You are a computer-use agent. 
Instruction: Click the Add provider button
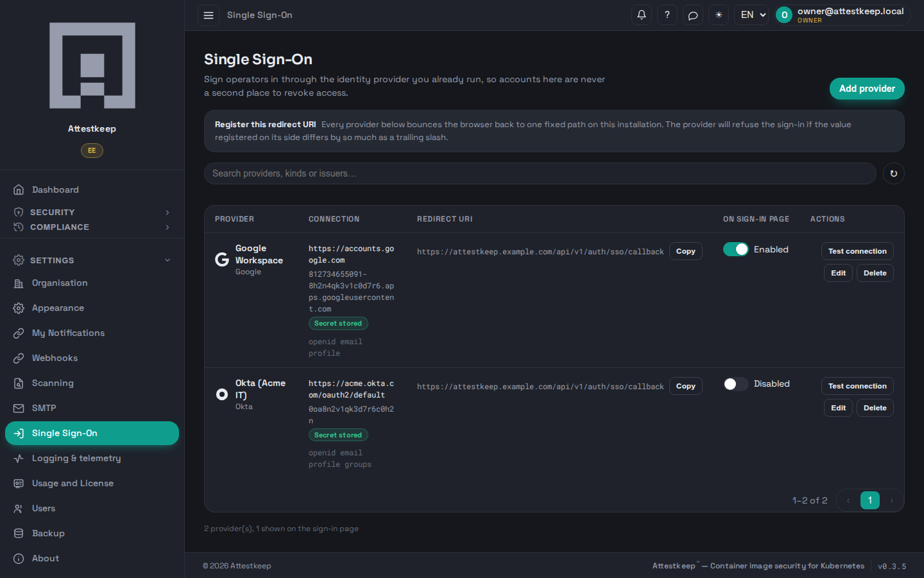(867, 89)
